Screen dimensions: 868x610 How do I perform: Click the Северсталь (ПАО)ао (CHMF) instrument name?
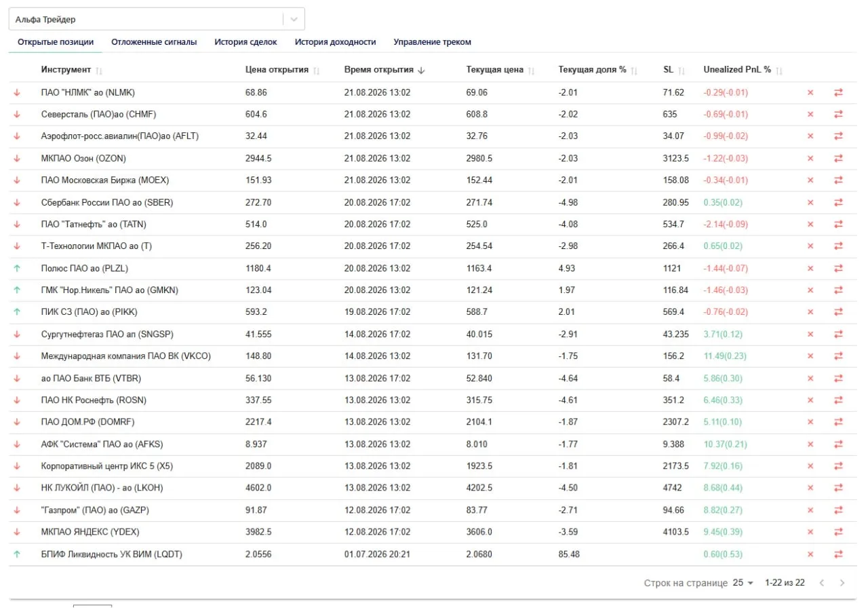point(99,114)
